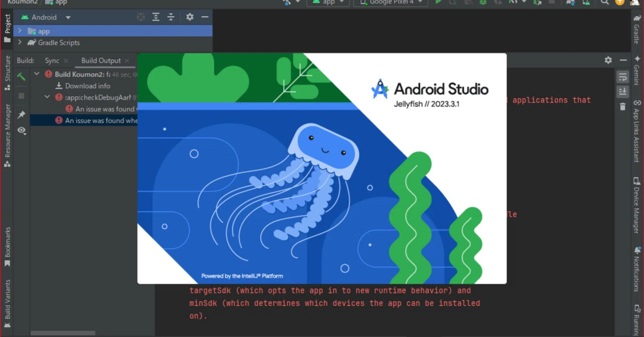Click 'targetSdk' line in build output
This screenshot has width=644, height=337.
coord(330,290)
